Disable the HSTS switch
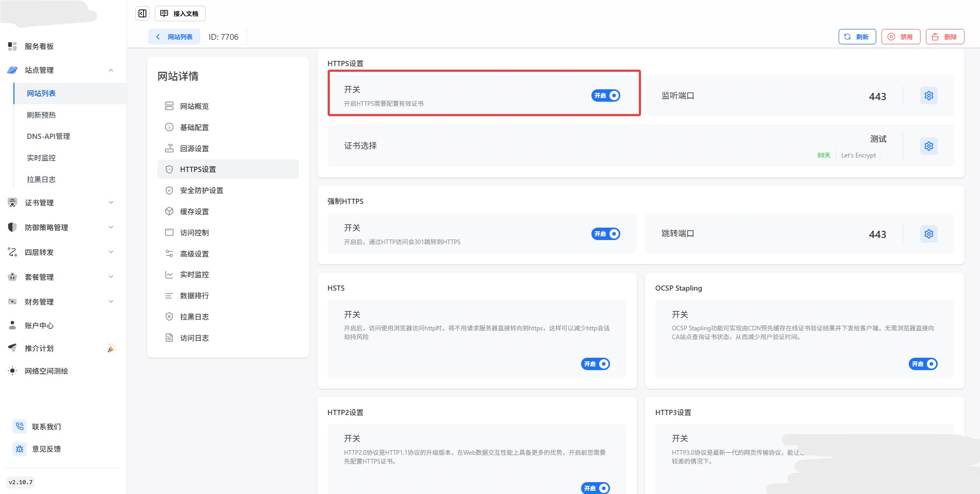 (595, 364)
